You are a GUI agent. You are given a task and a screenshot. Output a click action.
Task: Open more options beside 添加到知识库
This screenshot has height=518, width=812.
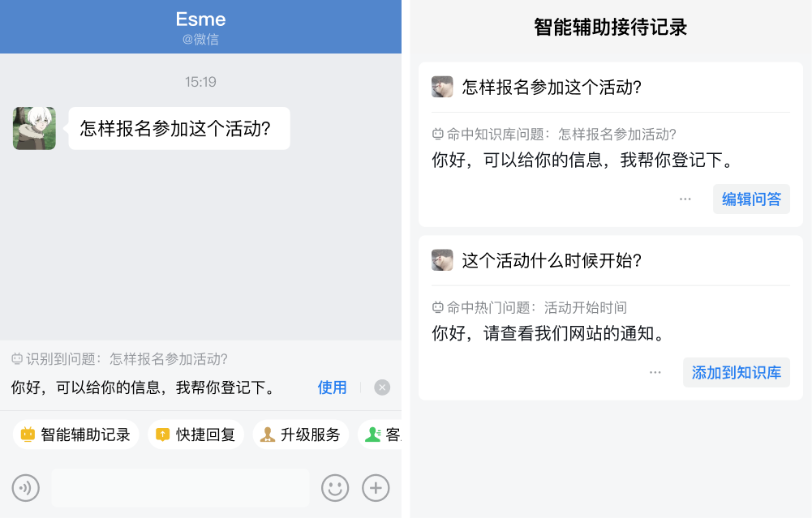click(x=655, y=373)
